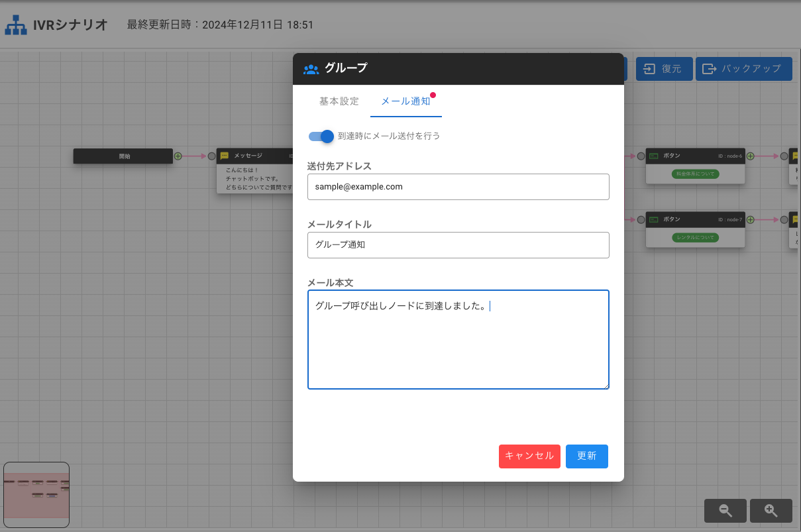Click the group people icon in dialog header
This screenshot has width=801, height=532.
(311, 69)
